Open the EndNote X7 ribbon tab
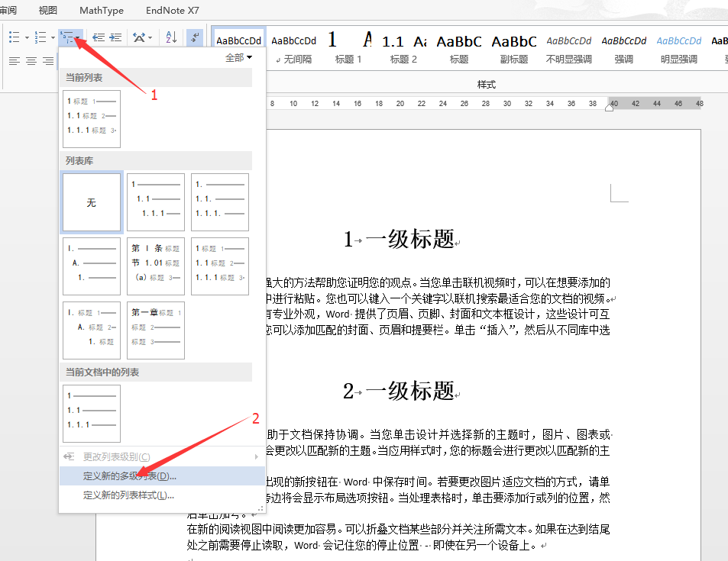 pos(172,10)
